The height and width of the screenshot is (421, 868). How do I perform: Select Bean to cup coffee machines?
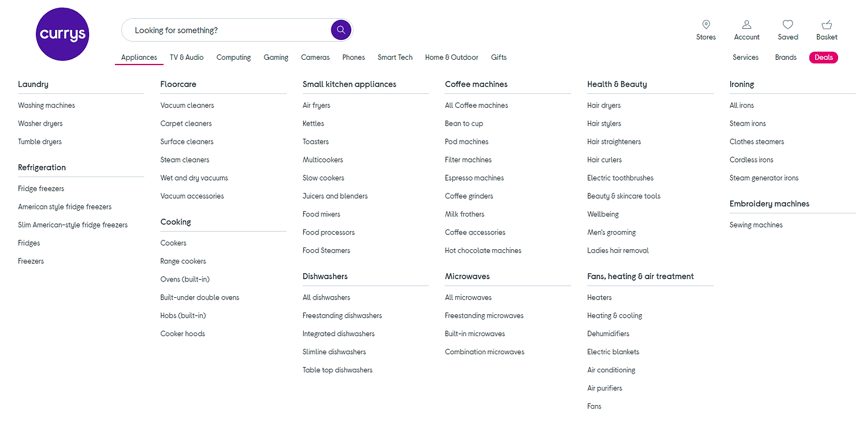[463, 124]
